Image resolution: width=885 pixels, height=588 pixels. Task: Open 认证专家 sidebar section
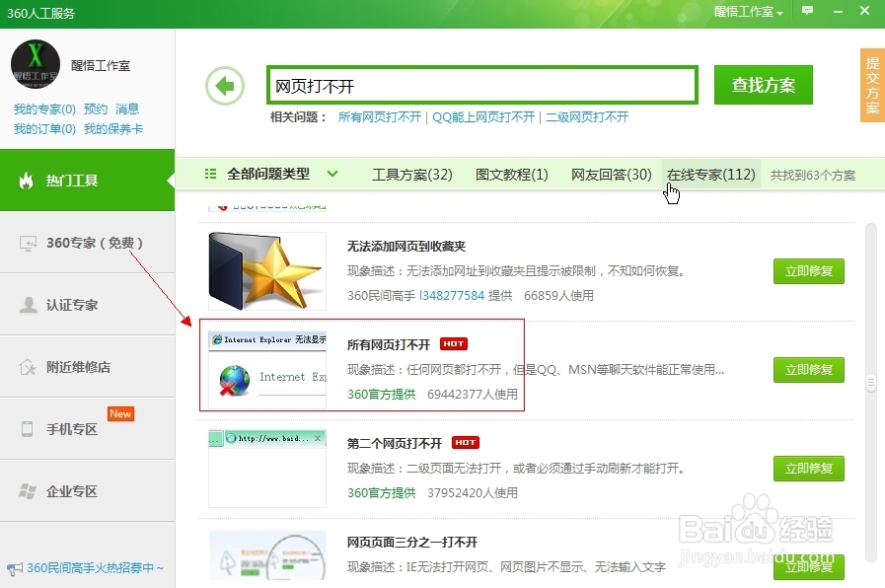(87, 305)
